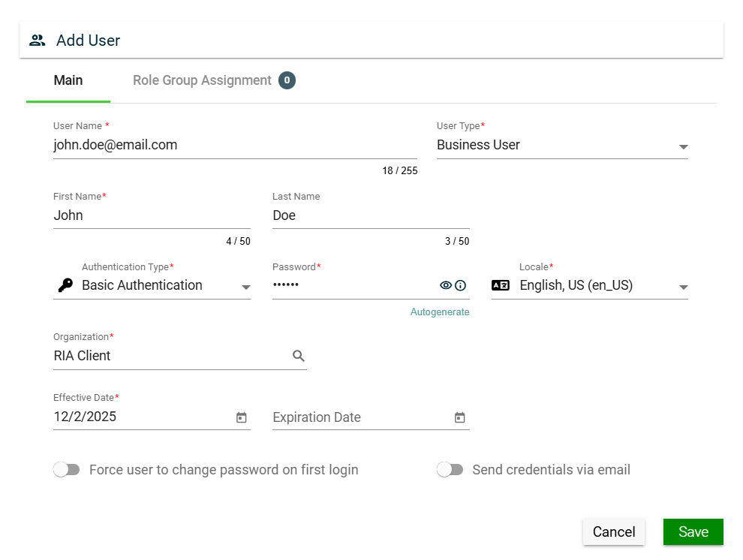Click the Save button
743x560 pixels.
[693, 531]
